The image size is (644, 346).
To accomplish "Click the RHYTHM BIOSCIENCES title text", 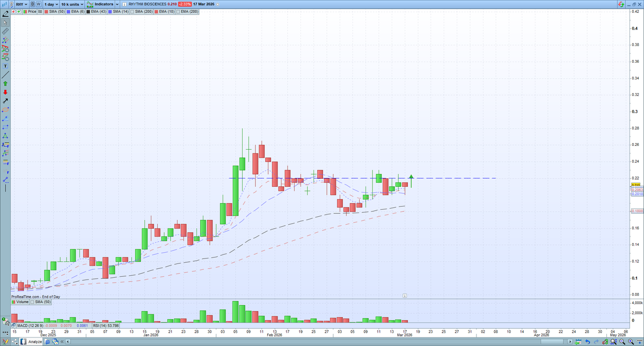I will point(147,4).
